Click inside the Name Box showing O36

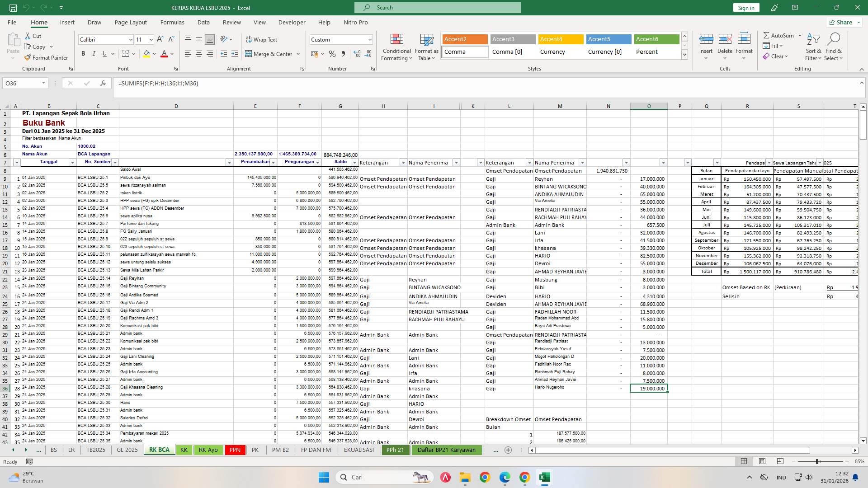21,83
